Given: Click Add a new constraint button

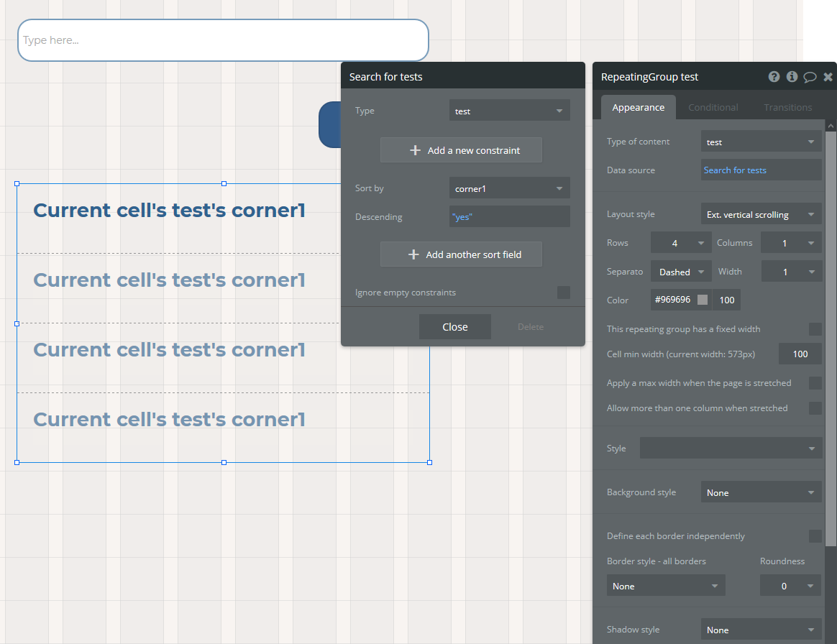Looking at the screenshot, I should [x=461, y=150].
